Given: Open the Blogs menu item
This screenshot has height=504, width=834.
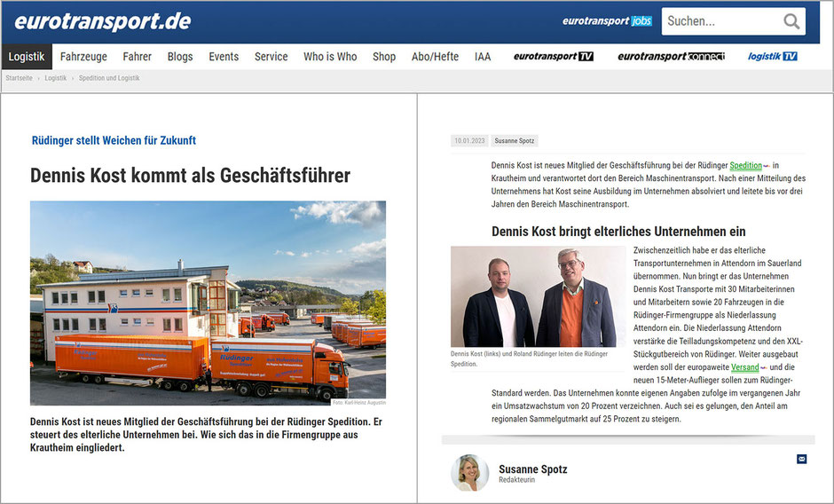Looking at the screenshot, I should coord(180,57).
